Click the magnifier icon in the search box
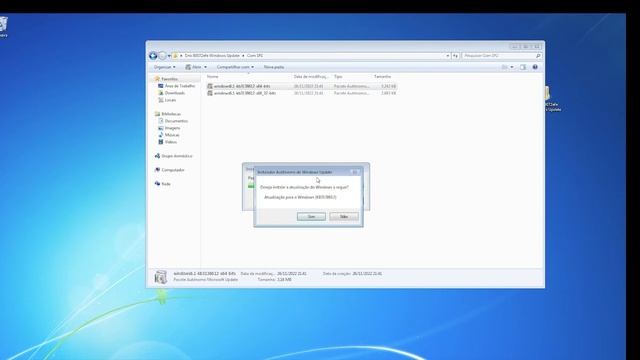 coord(538,56)
